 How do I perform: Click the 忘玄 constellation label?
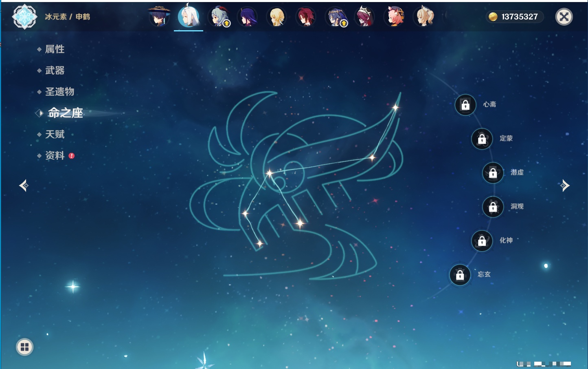484,274
